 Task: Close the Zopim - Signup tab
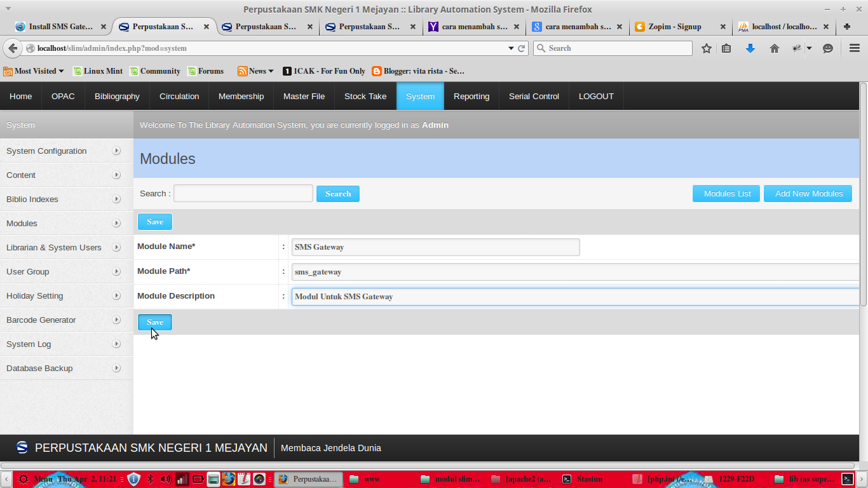723,27
